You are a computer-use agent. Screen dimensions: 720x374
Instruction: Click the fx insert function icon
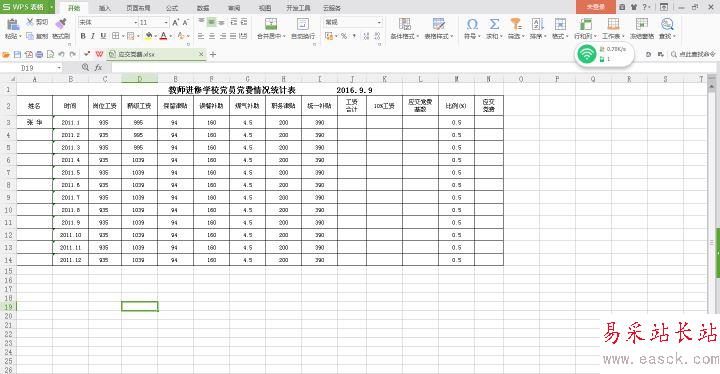tap(98, 68)
